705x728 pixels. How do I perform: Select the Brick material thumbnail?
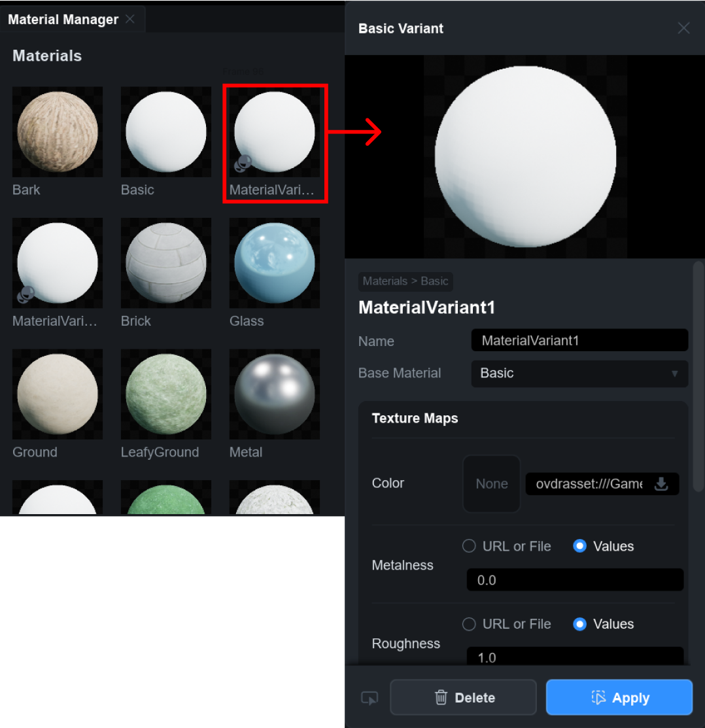tap(165, 263)
